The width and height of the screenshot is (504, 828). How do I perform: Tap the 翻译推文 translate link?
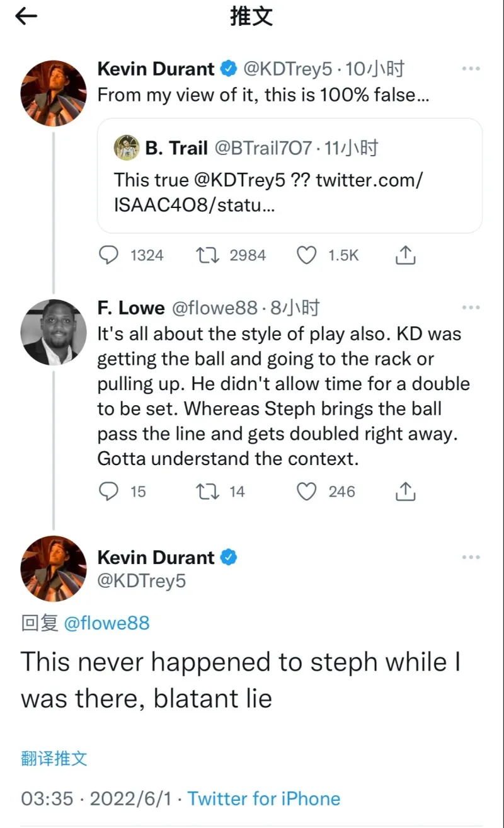pyautogui.click(x=54, y=758)
